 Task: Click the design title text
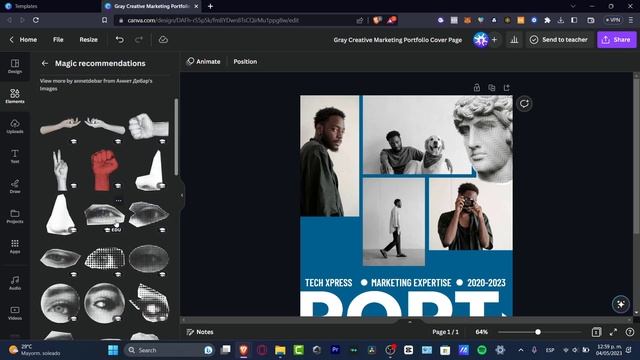click(x=398, y=40)
